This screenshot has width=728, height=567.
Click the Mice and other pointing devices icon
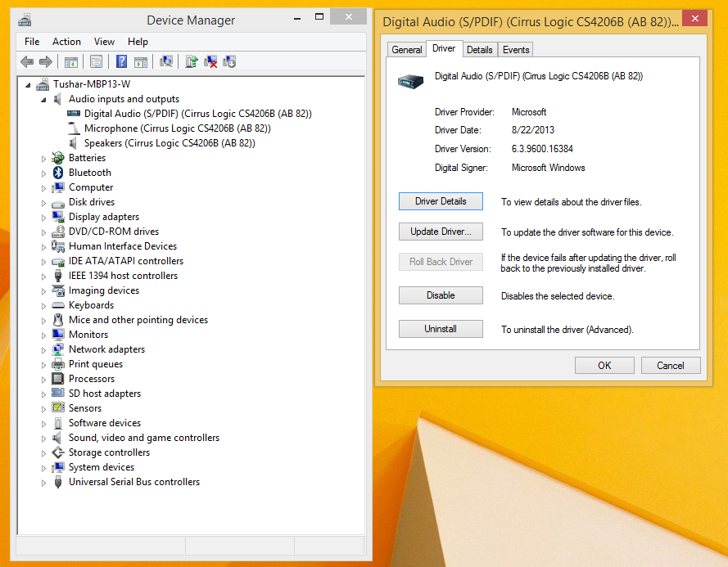(57, 320)
